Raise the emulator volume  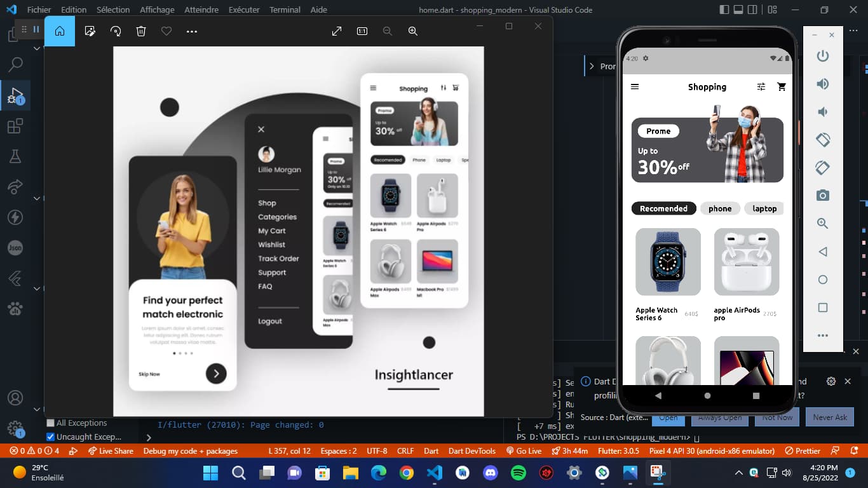(823, 84)
